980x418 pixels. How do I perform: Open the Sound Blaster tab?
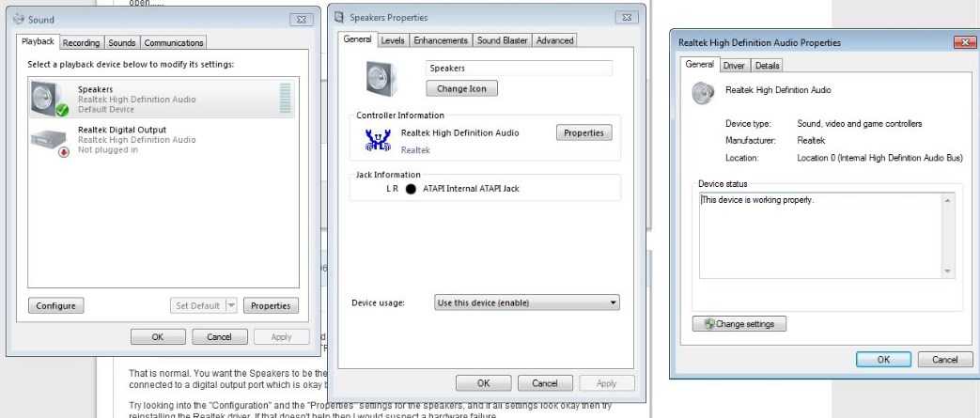coord(503,40)
